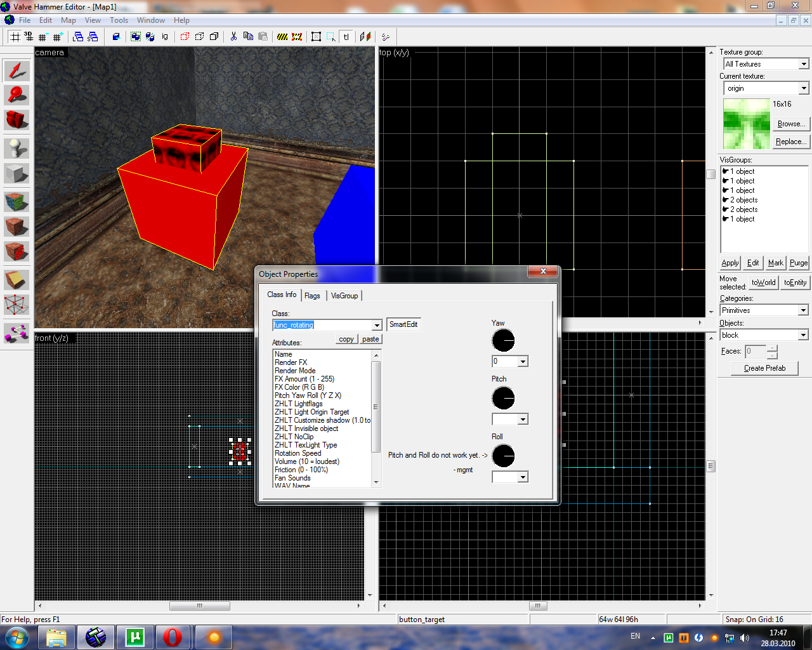Expand the Texture group dropdown
812x650 pixels.
804,64
